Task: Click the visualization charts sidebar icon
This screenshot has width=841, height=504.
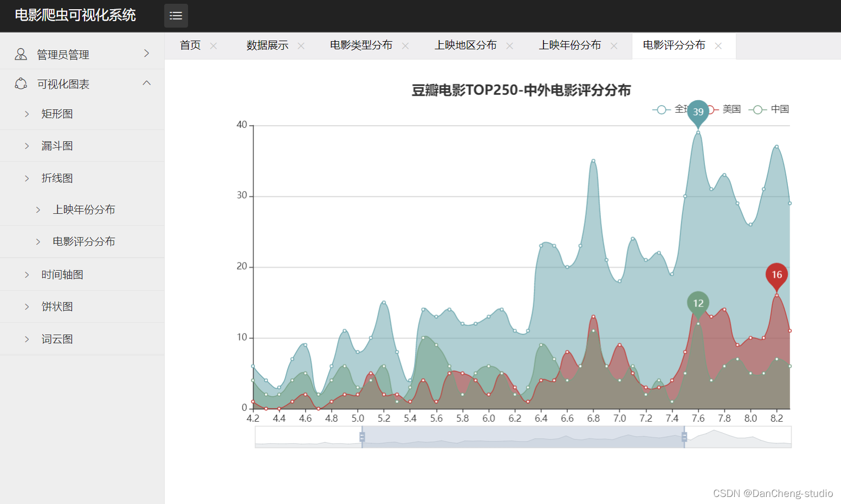Action: 21,83
